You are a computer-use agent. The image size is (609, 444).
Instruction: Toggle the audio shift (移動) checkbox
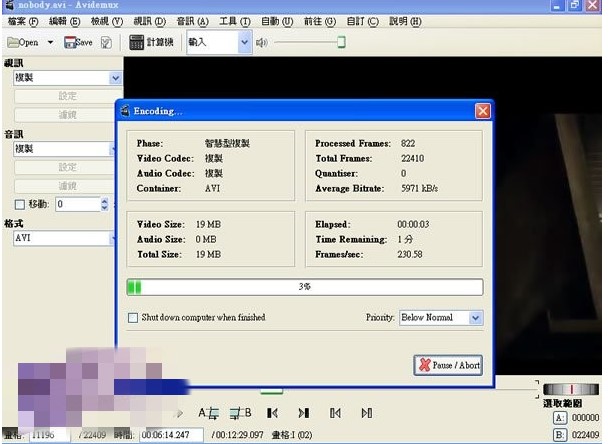(x=20, y=204)
